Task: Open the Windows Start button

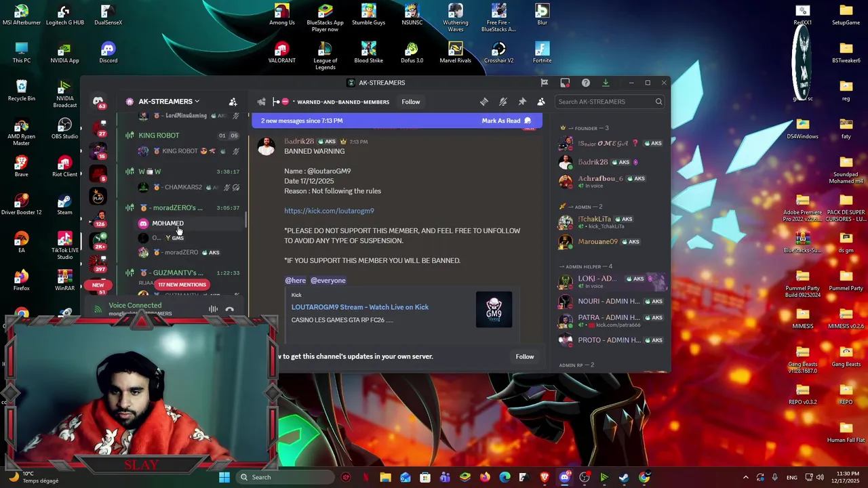Action: coord(224,477)
